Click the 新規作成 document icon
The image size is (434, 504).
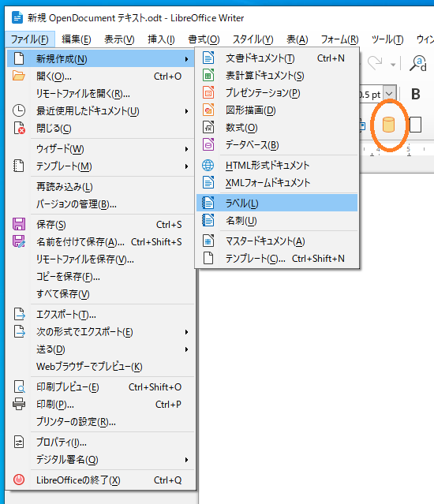pyautogui.click(x=19, y=59)
